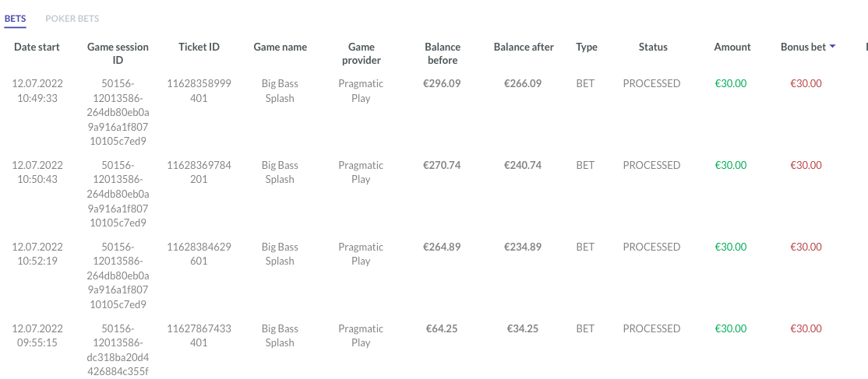Click the €240.74 balance after cell
This screenshot has width=868, height=379.
point(523,166)
